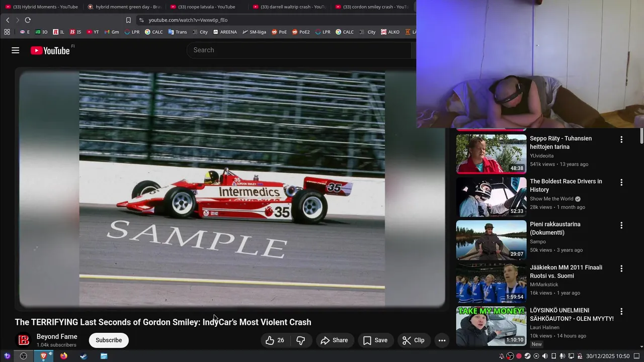Open Seppo Räty video thumbnail
The image size is (644, 362).
point(492,153)
